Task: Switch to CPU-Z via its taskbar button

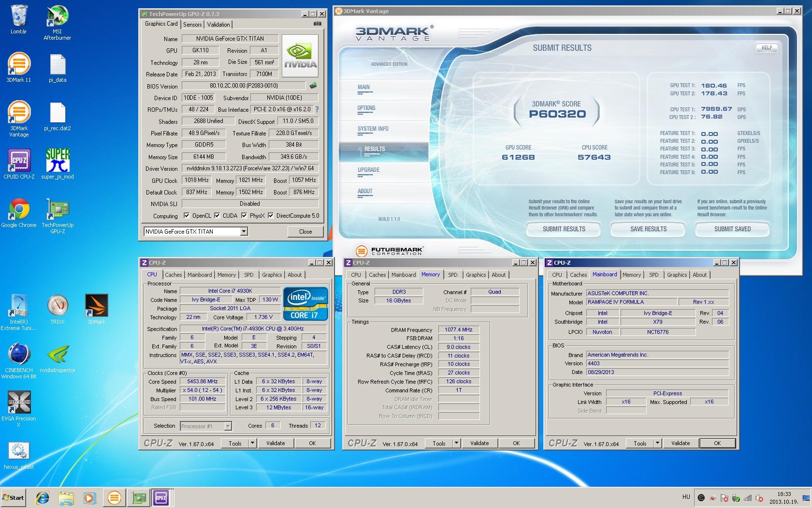Action: [x=161, y=498]
